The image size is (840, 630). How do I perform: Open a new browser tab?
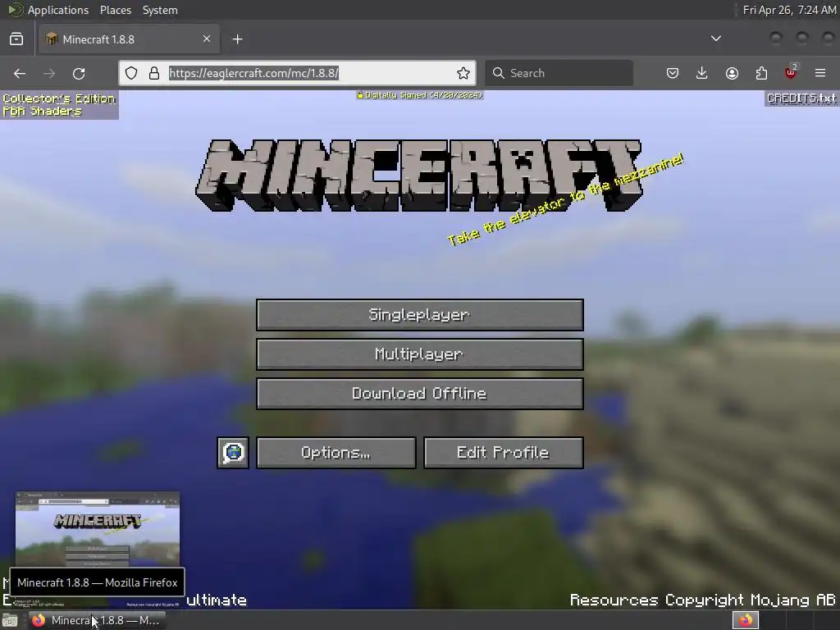coord(237,39)
